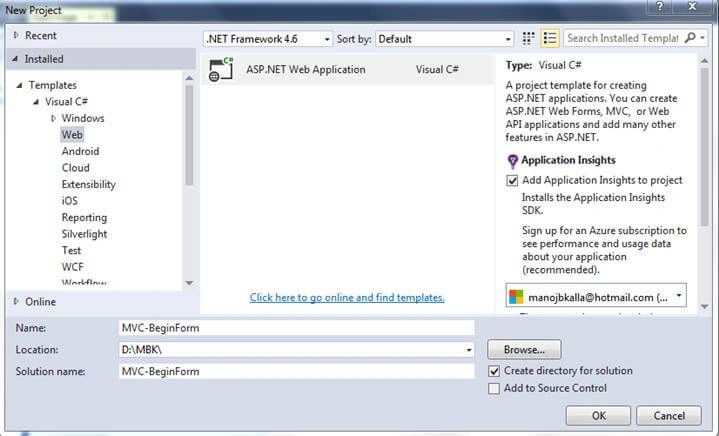Click the Microsoft account logo icon
The image size is (719, 436).
[x=516, y=297]
